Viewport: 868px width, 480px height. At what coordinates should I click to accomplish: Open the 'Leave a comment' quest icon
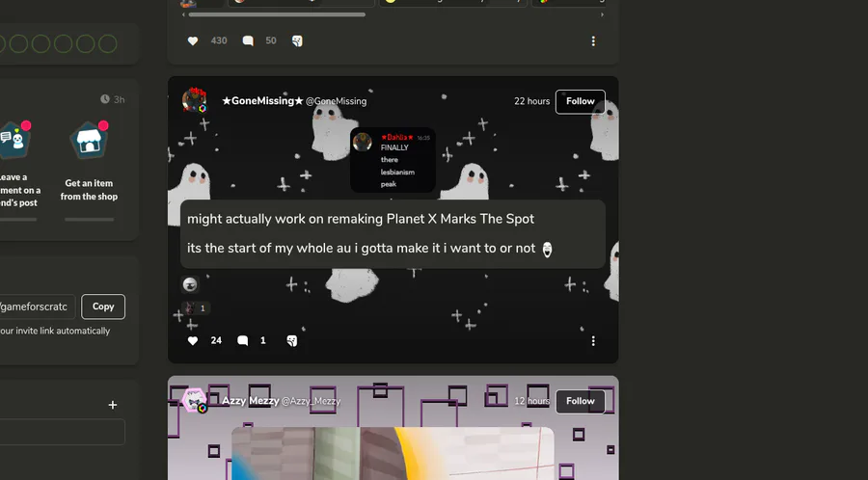point(14,141)
